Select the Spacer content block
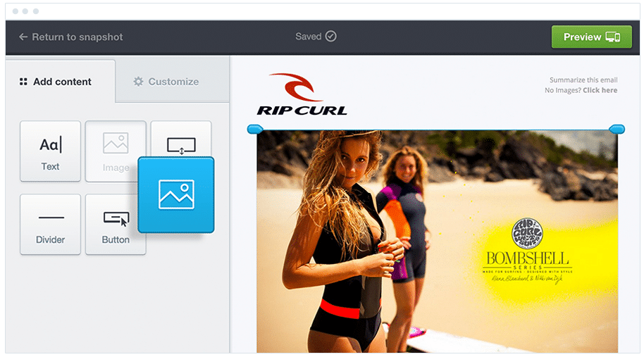Screen dimensions: 644x357 (181, 138)
